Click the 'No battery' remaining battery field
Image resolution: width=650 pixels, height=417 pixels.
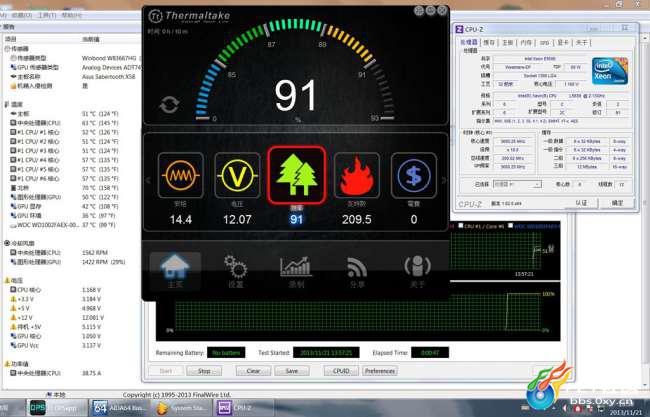(226, 353)
